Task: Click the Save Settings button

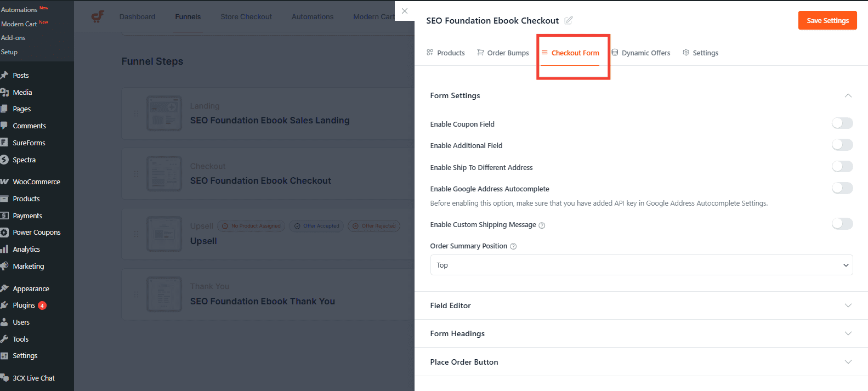Action: 827,20
